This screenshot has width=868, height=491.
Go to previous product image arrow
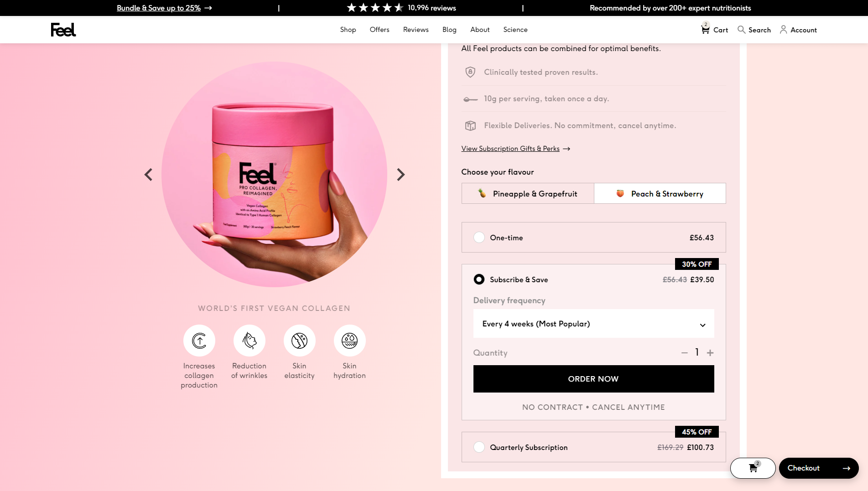(148, 175)
